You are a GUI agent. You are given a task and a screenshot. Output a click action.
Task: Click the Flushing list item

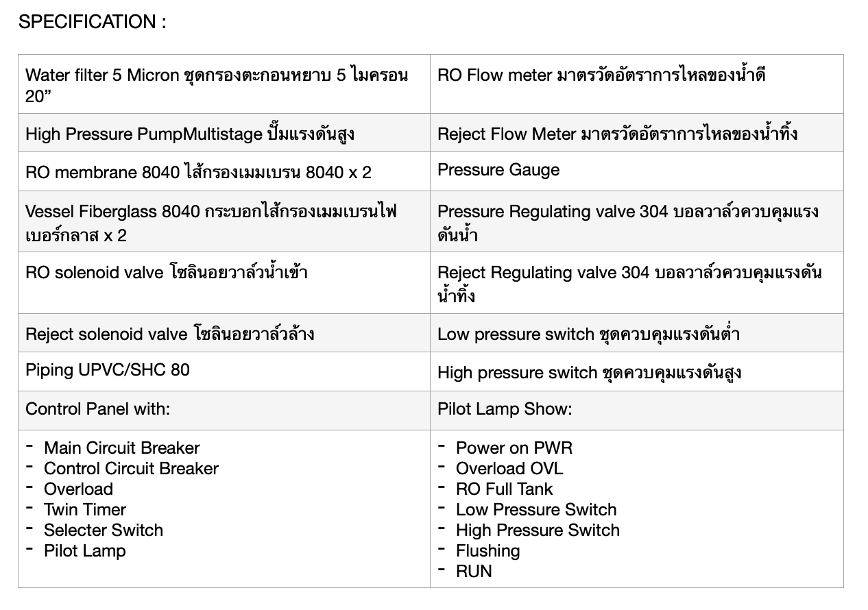coord(487,550)
